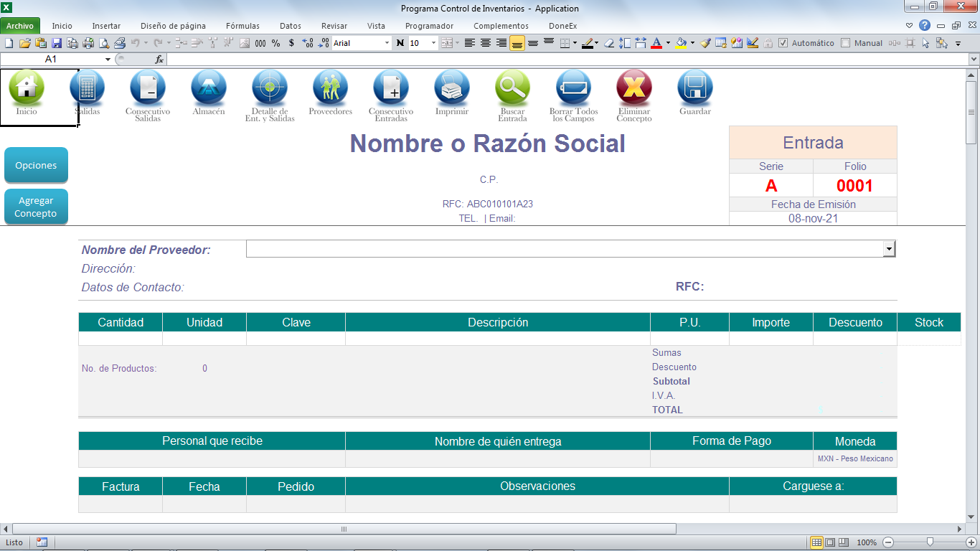Click the Proveedores people icon
The width and height of the screenshot is (980, 551).
[330, 88]
